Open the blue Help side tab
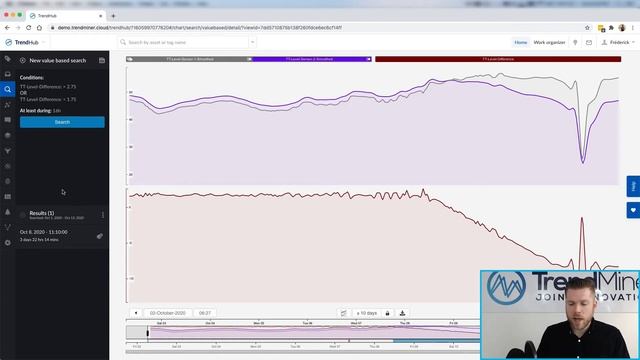 [633, 186]
